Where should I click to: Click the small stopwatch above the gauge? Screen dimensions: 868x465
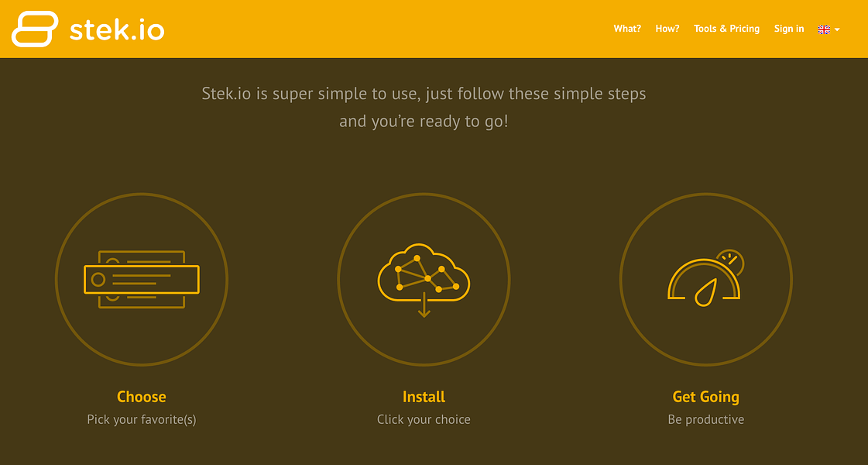point(731,261)
